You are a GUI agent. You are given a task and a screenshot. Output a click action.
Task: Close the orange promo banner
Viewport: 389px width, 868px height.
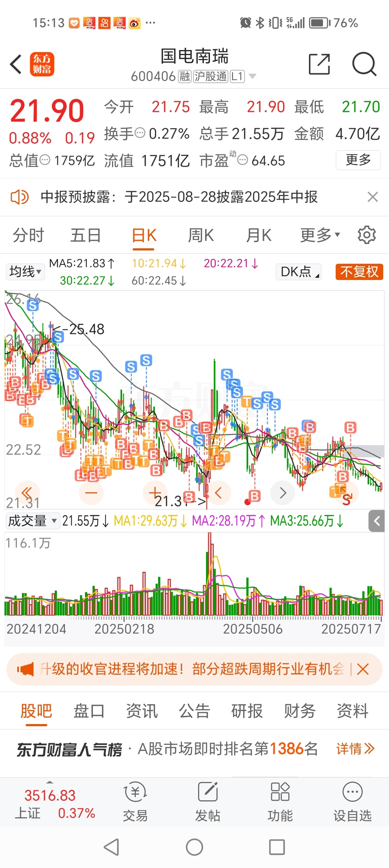point(362,669)
